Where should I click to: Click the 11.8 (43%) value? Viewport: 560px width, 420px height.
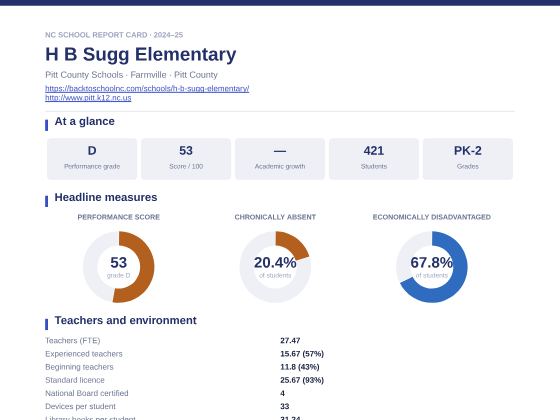pos(300,367)
